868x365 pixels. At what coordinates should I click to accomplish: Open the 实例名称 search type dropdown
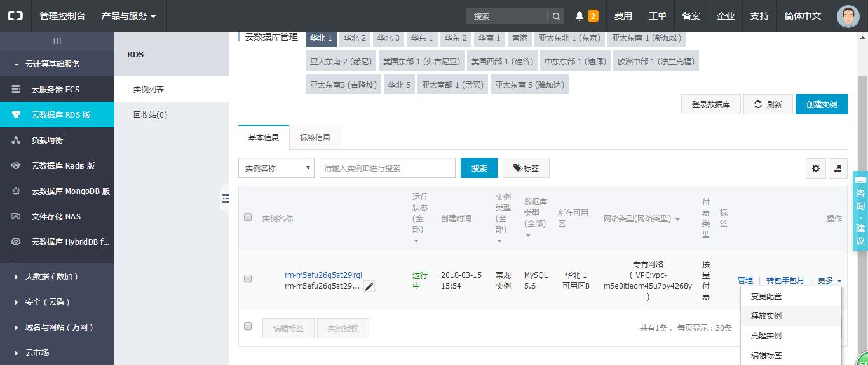tap(276, 169)
